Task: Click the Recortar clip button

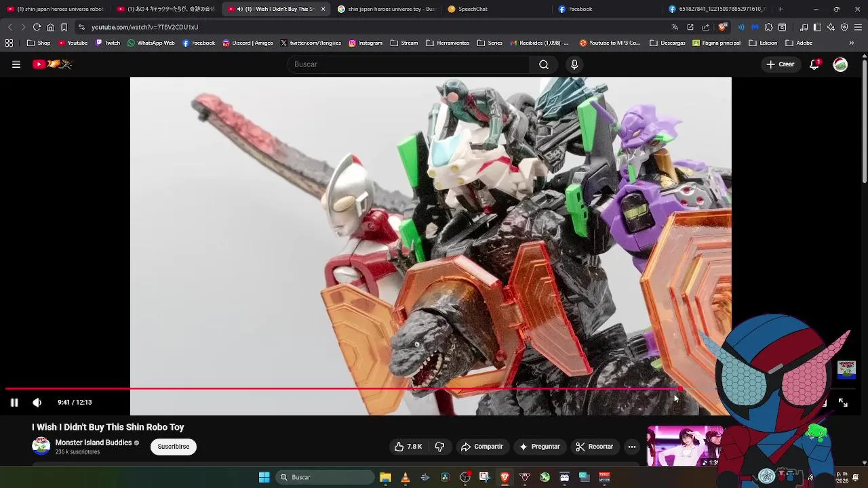Action: click(594, 447)
